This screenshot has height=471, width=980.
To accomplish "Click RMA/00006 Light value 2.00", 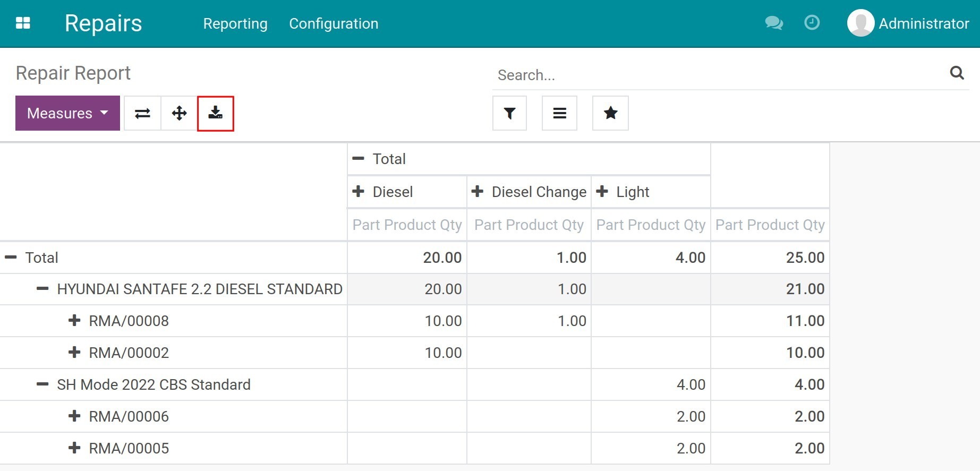I will tap(691, 416).
